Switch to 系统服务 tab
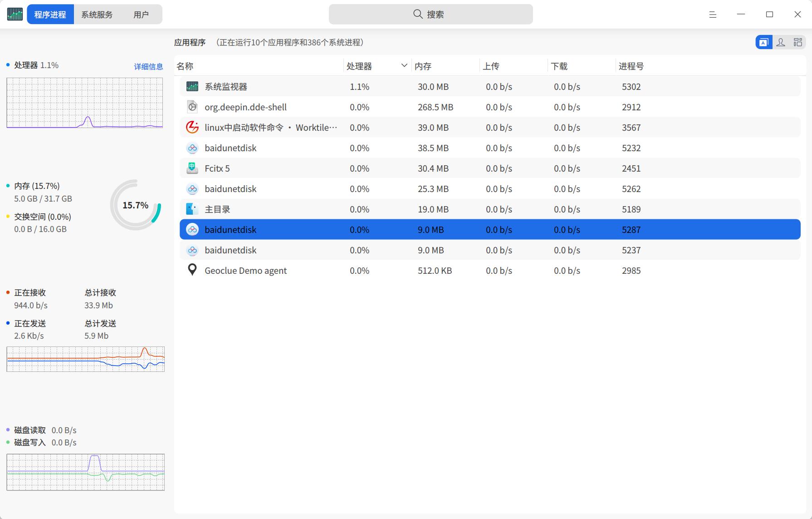This screenshot has height=519, width=812. click(97, 15)
